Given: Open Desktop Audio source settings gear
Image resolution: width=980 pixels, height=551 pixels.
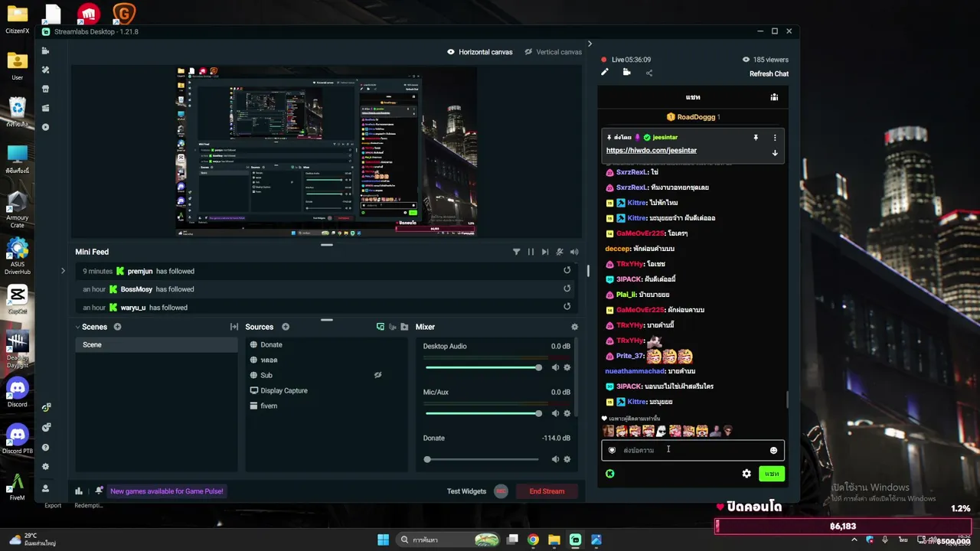Looking at the screenshot, I should pyautogui.click(x=567, y=367).
